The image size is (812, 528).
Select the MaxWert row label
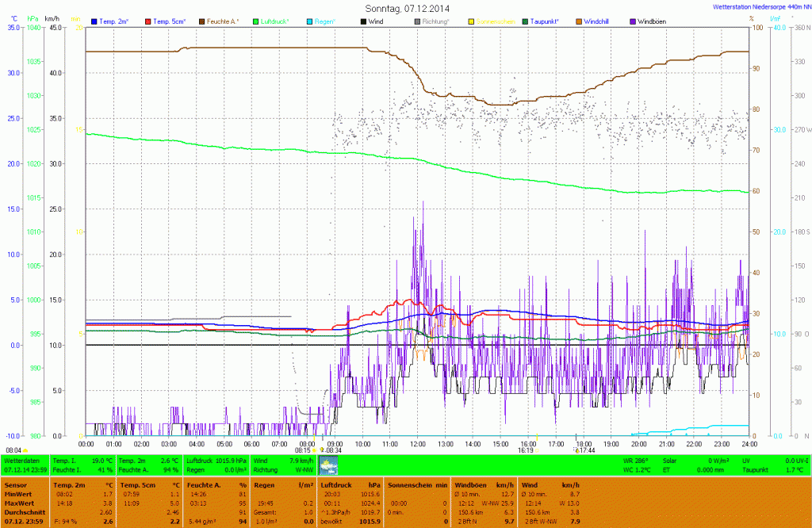pos(19,503)
